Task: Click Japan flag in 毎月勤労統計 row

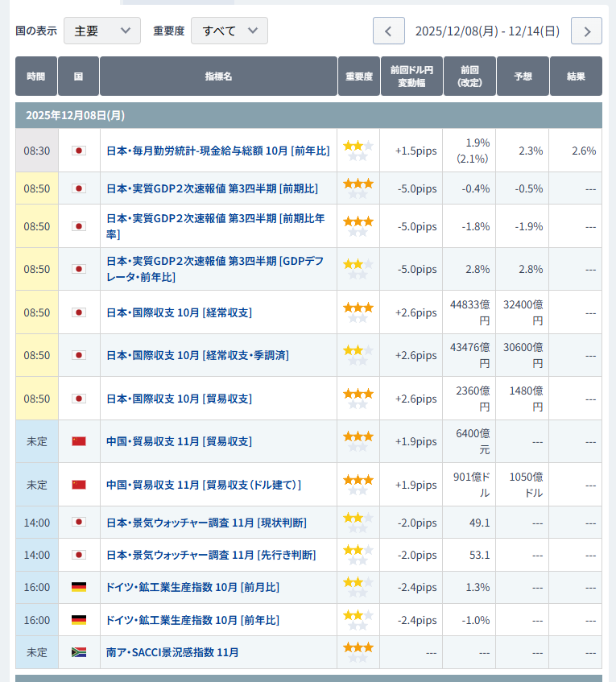Action: pyautogui.click(x=79, y=151)
